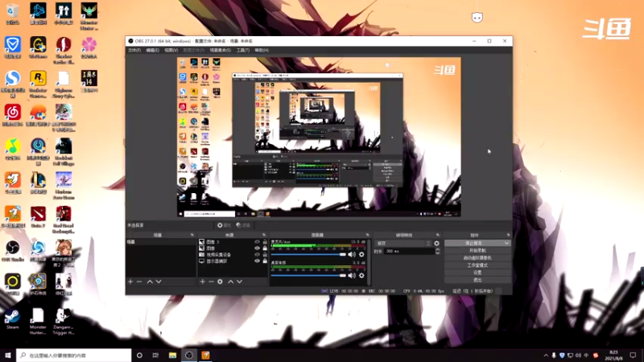Expand the stop streaming button arrow

pos(506,244)
